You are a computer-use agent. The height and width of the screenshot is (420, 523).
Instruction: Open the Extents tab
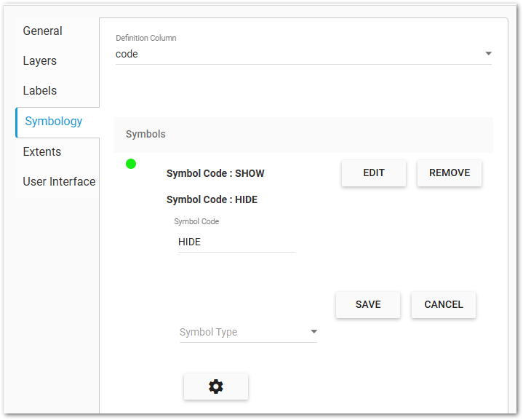tap(41, 151)
